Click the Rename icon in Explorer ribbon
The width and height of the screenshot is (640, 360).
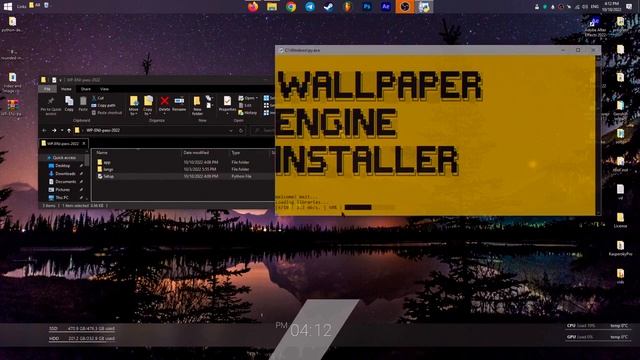(x=179, y=104)
